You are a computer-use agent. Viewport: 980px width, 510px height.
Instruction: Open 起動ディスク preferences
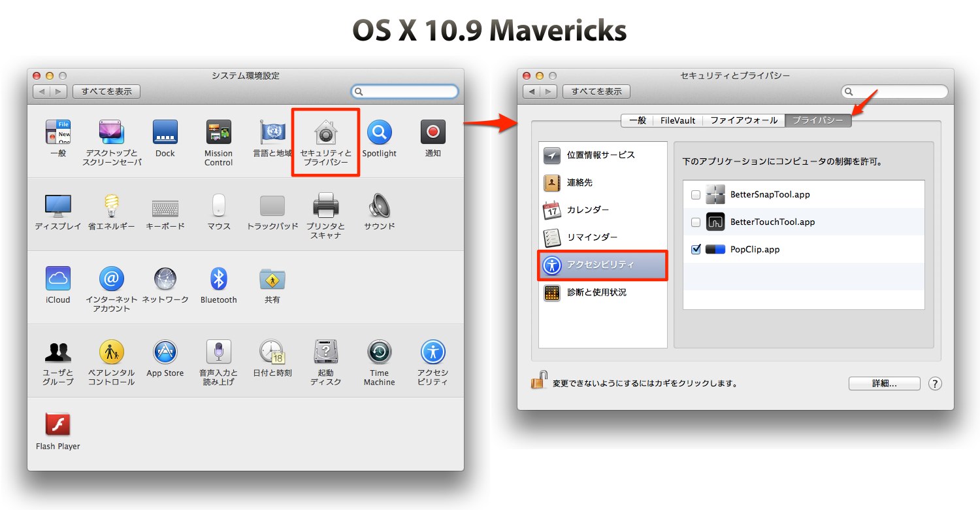(x=325, y=352)
